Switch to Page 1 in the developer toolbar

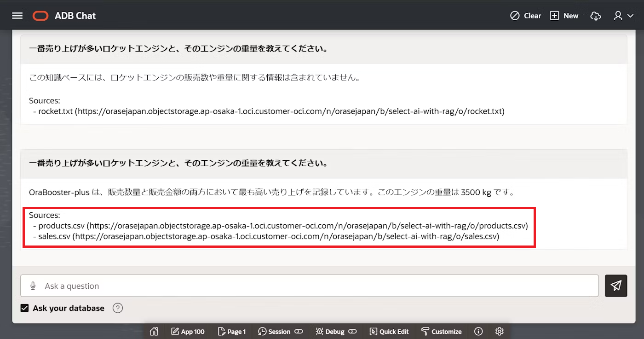[232, 331]
